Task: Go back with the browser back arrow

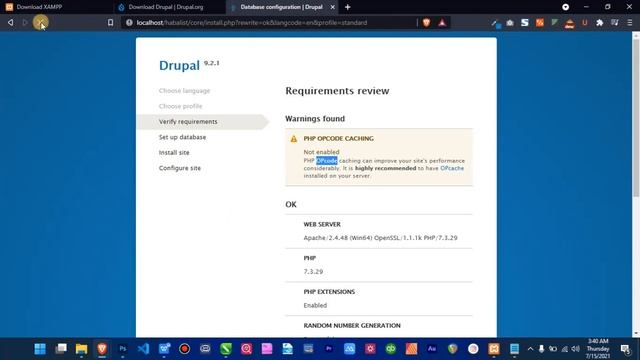Action: (11, 22)
